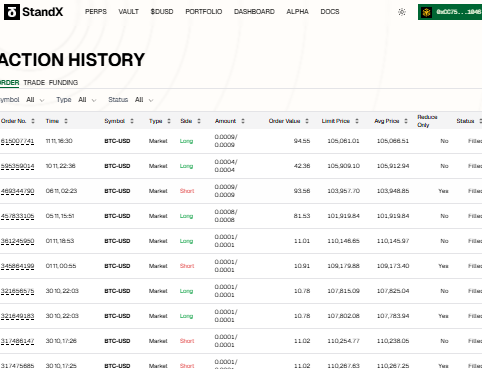
Task: Sort table by Side arrows
Action: pyautogui.click(x=199, y=121)
